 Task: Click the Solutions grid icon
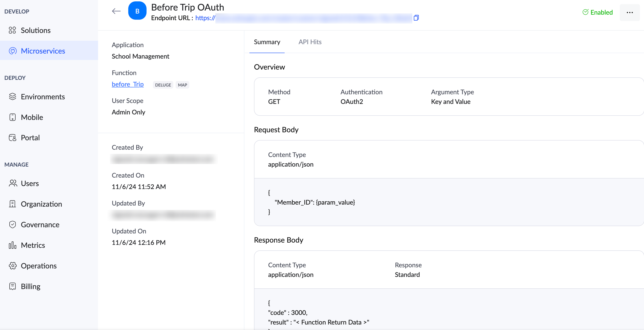[x=12, y=30]
